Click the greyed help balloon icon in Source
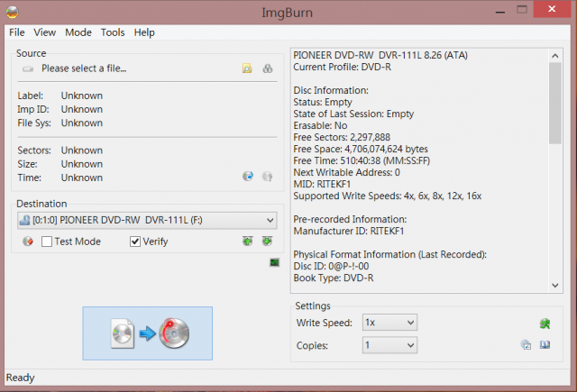The image size is (577, 392). coord(267,176)
